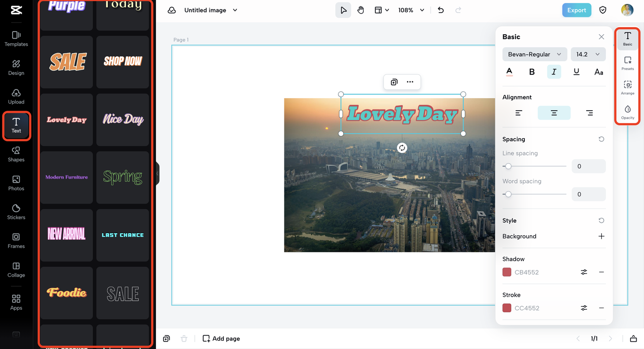Open Stroke adjustment settings
644x349 pixels.
tap(584, 308)
